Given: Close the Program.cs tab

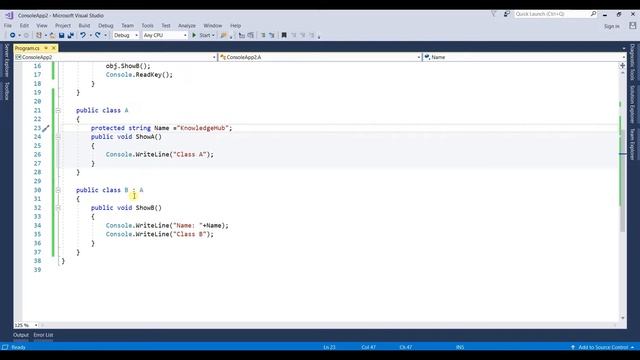Looking at the screenshot, I should (53, 48).
